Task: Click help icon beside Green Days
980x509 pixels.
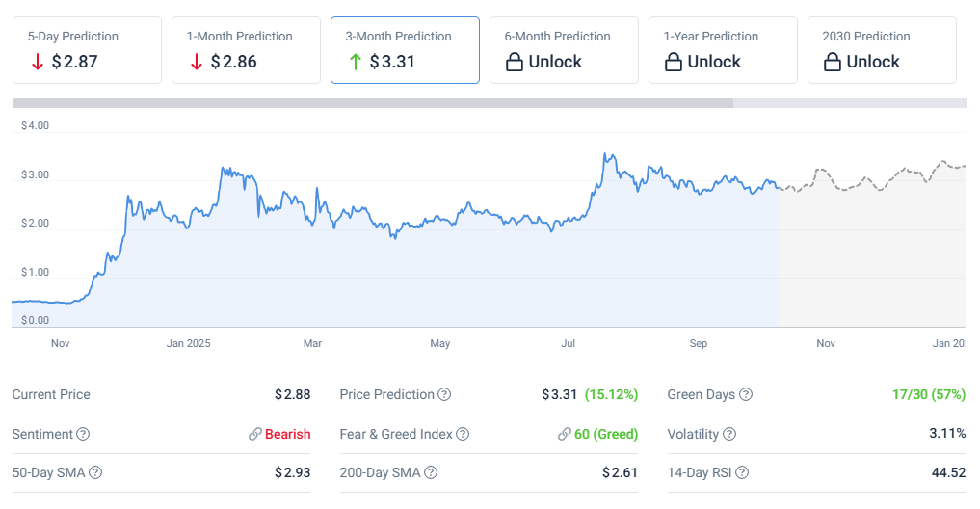Action: [746, 395]
